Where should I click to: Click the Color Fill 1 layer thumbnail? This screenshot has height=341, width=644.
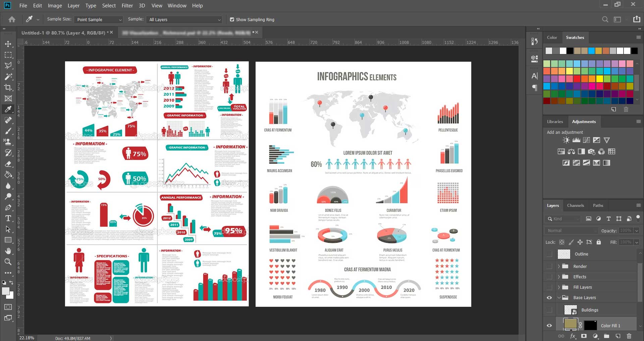coord(570,325)
